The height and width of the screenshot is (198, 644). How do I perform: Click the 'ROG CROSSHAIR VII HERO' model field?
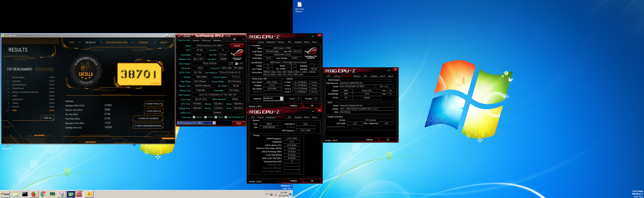pos(357,87)
